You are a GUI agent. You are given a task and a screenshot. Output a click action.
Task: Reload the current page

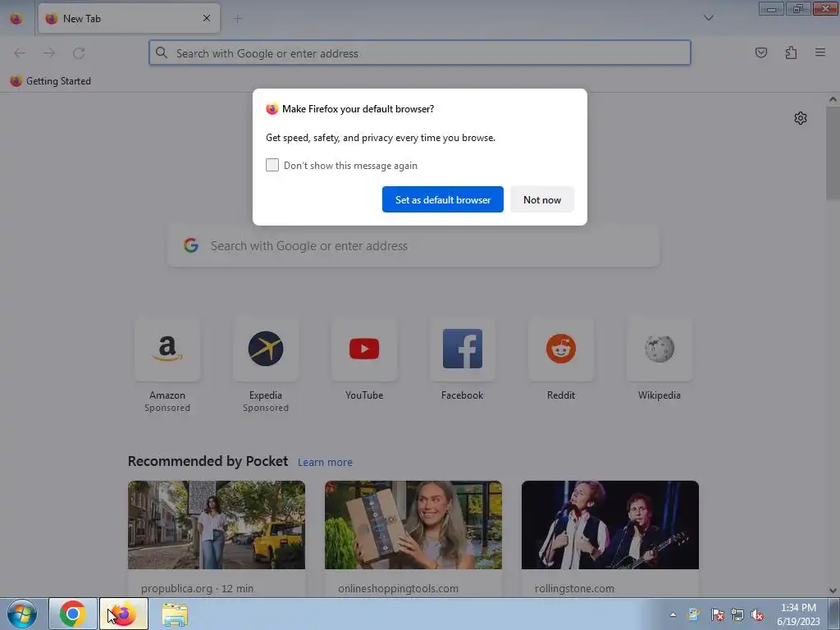[79, 53]
